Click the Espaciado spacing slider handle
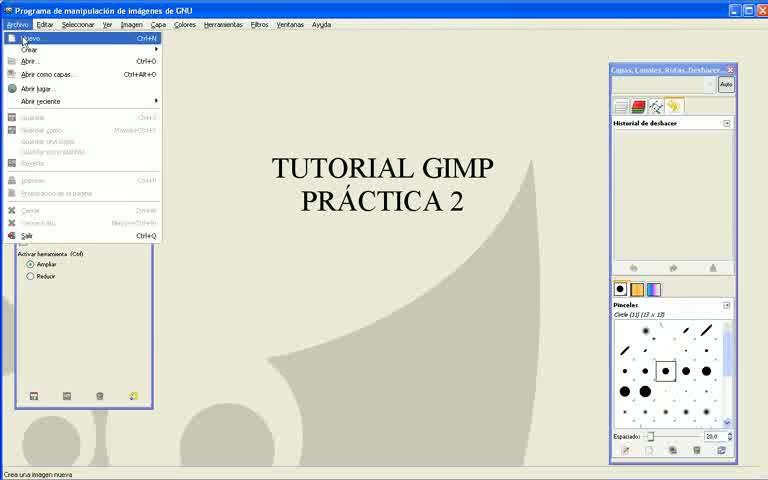The image size is (768, 480). [650, 436]
